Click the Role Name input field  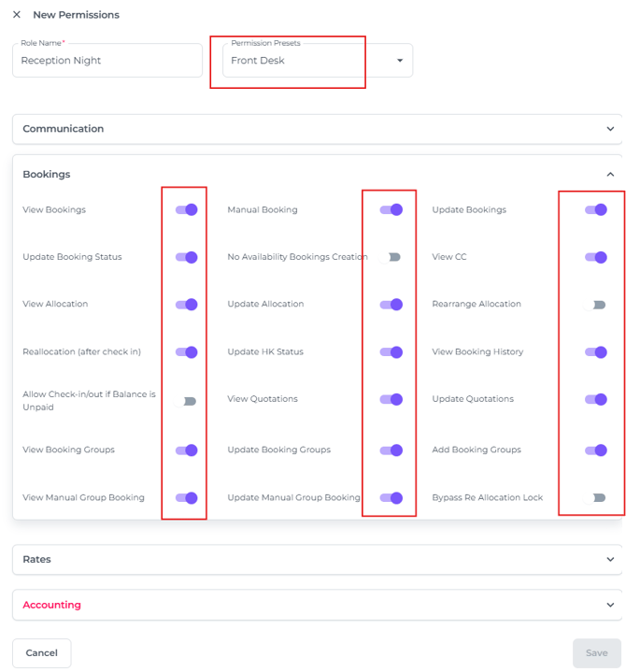107,61
